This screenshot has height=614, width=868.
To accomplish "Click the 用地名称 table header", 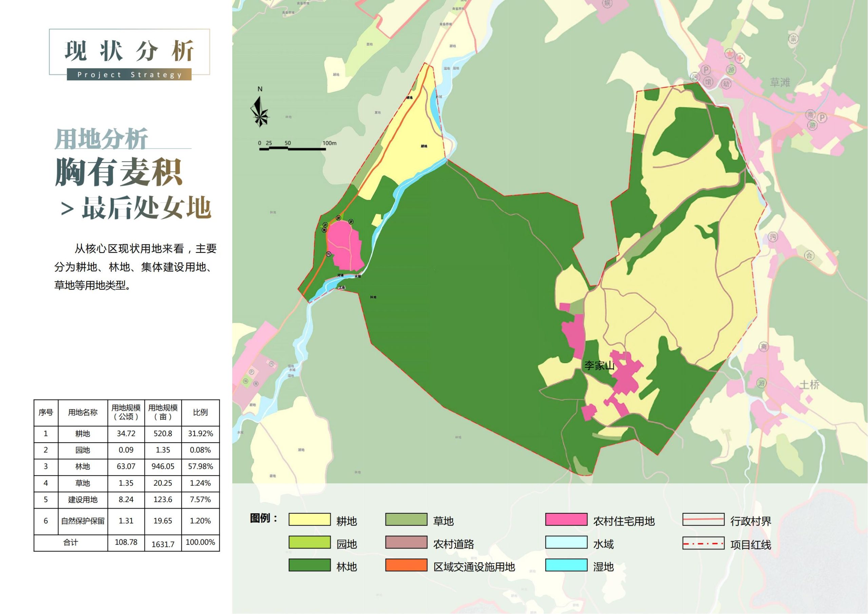I will (83, 412).
